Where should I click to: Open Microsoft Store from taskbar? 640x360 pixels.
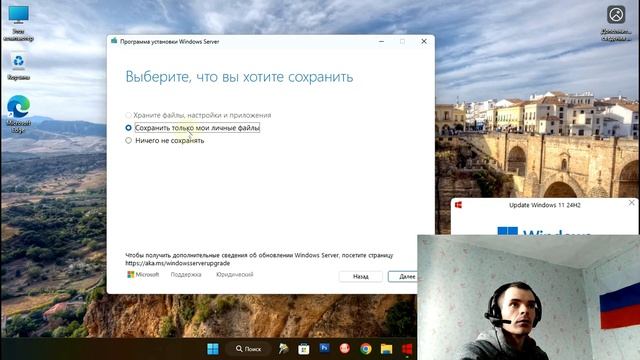(x=304, y=349)
